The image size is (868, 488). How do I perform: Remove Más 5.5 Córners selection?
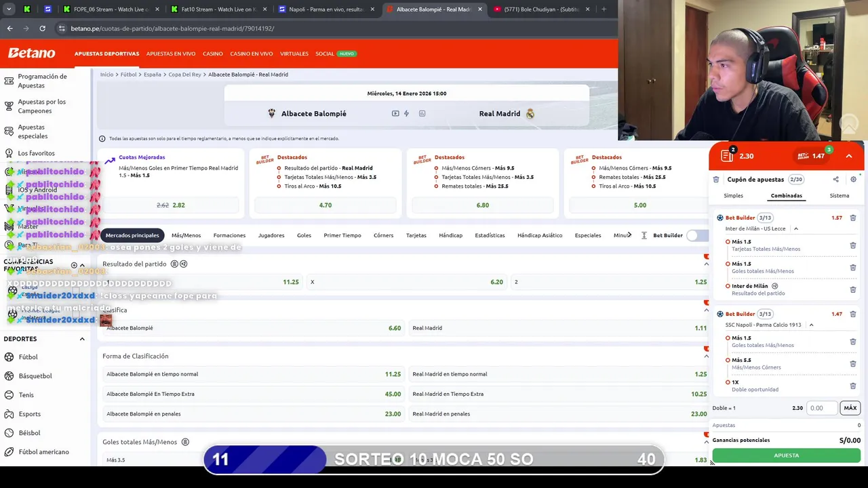(853, 364)
